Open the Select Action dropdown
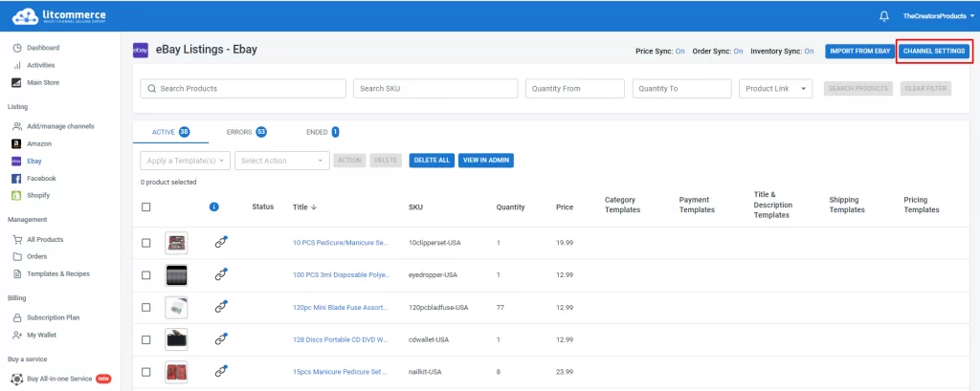The image size is (980, 391). pos(282,161)
